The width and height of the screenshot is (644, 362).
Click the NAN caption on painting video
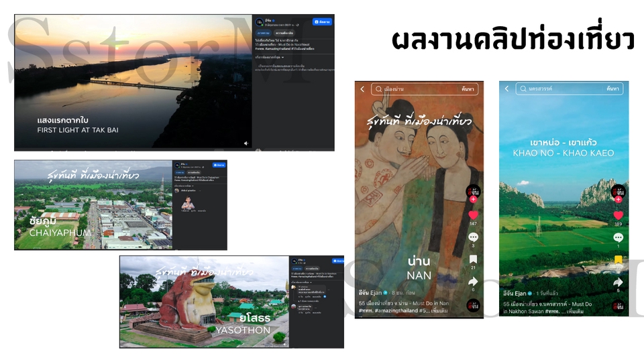point(419,276)
